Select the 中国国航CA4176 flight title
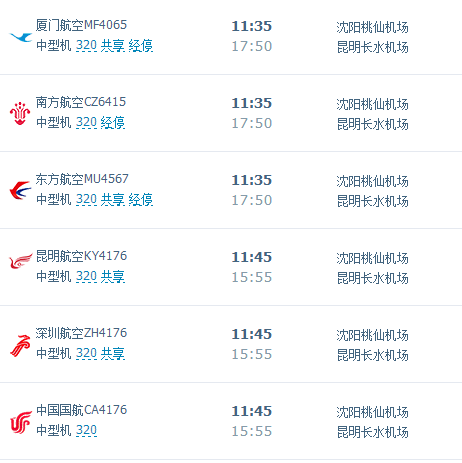Screen dimensions: 462x463 click(81, 410)
